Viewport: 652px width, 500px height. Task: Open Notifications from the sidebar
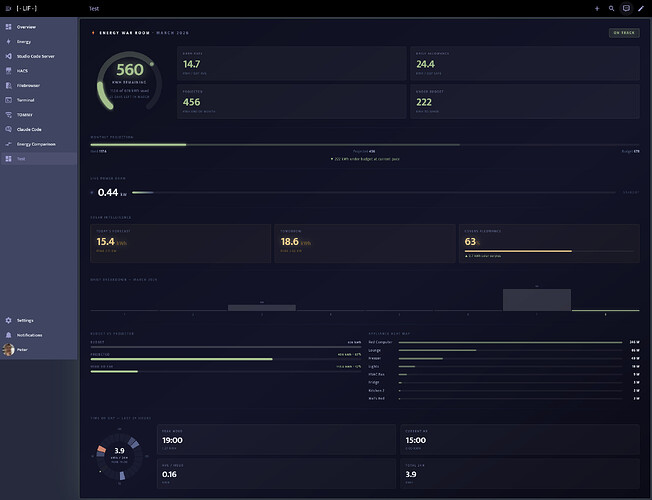(39, 335)
